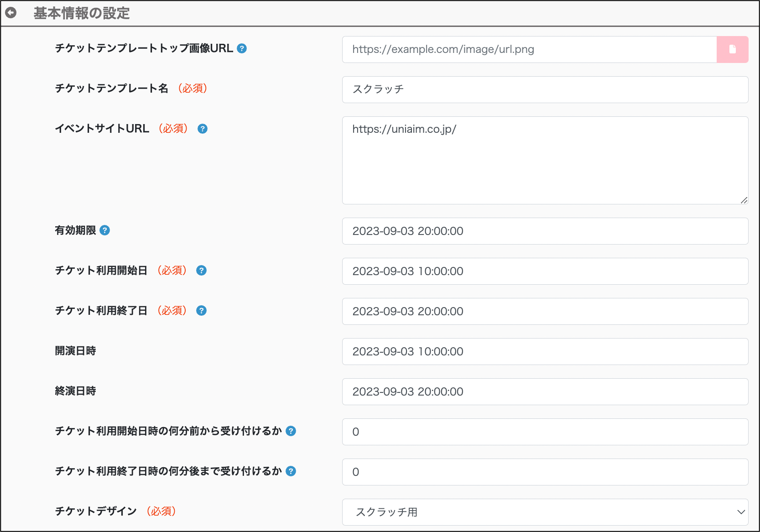Open help for 何分前から受け付けるか

click(x=291, y=431)
